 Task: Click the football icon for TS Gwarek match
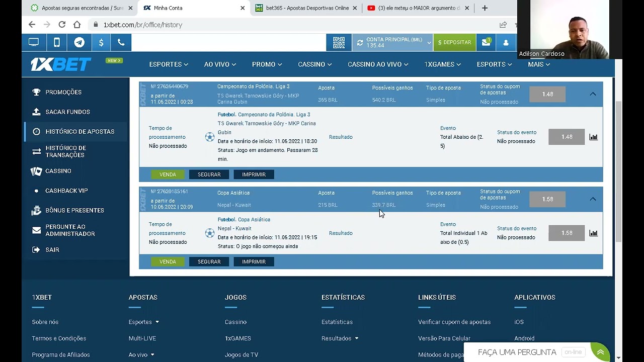(210, 137)
